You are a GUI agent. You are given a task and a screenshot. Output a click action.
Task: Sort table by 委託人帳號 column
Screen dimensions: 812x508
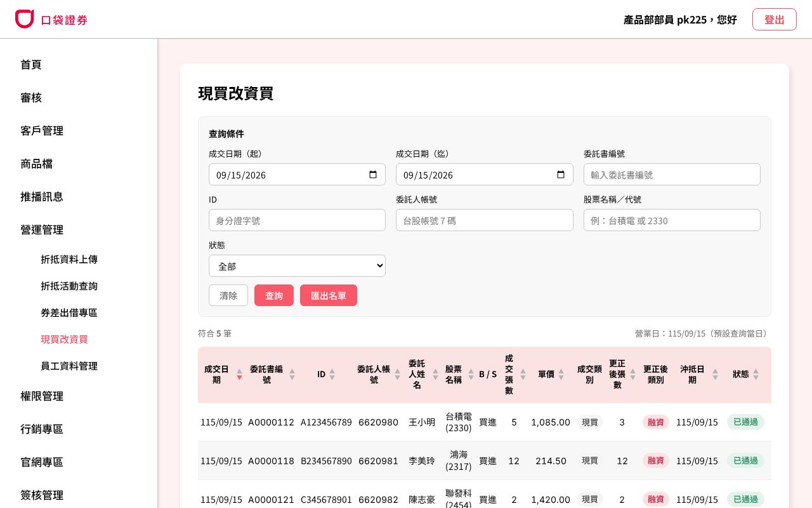point(397,374)
